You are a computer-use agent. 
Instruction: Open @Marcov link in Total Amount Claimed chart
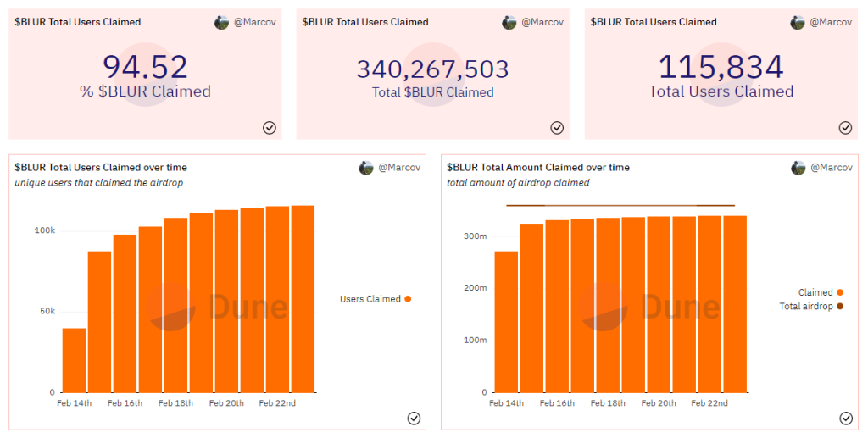832,167
